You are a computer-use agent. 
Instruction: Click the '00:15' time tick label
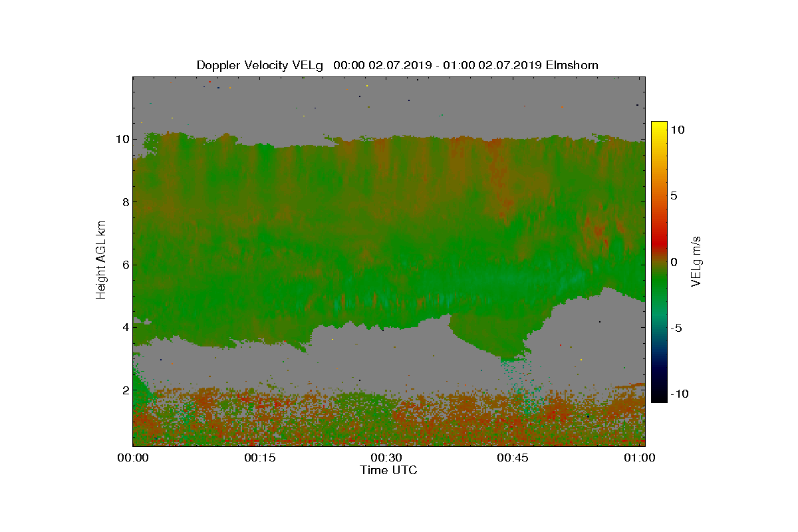pos(259,458)
